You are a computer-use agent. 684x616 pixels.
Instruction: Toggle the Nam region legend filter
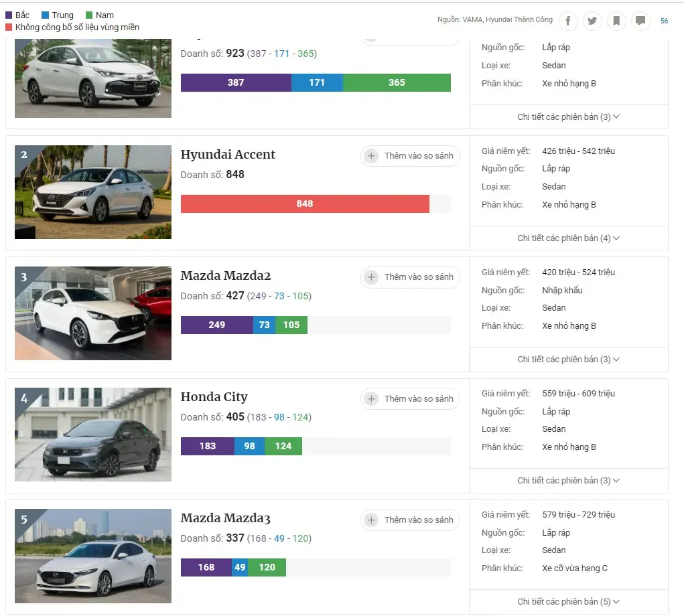pyautogui.click(x=100, y=15)
